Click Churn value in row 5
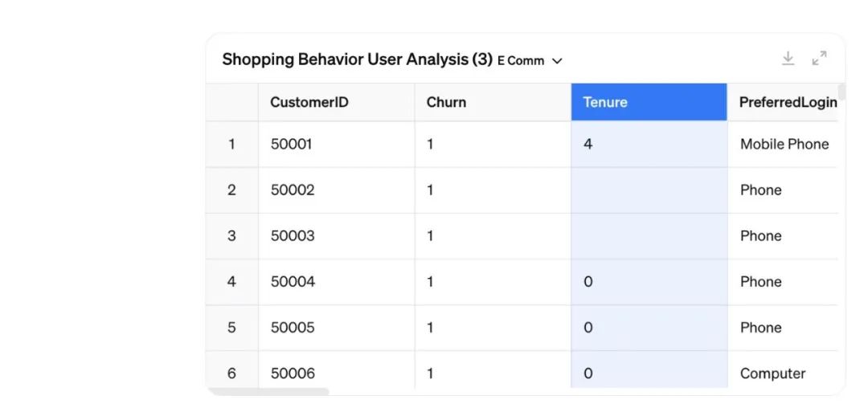868x404 pixels. tap(493, 328)
